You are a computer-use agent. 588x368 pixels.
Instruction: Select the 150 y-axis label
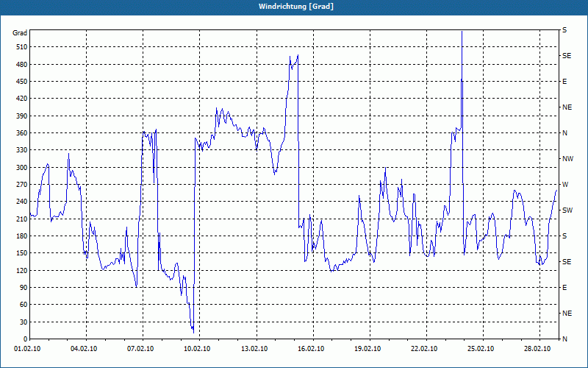pos(22,253)
